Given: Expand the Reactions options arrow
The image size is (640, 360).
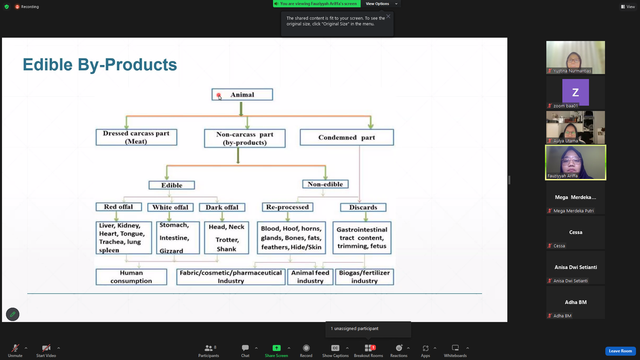Looking at the screenshot, I should [408, 348].
